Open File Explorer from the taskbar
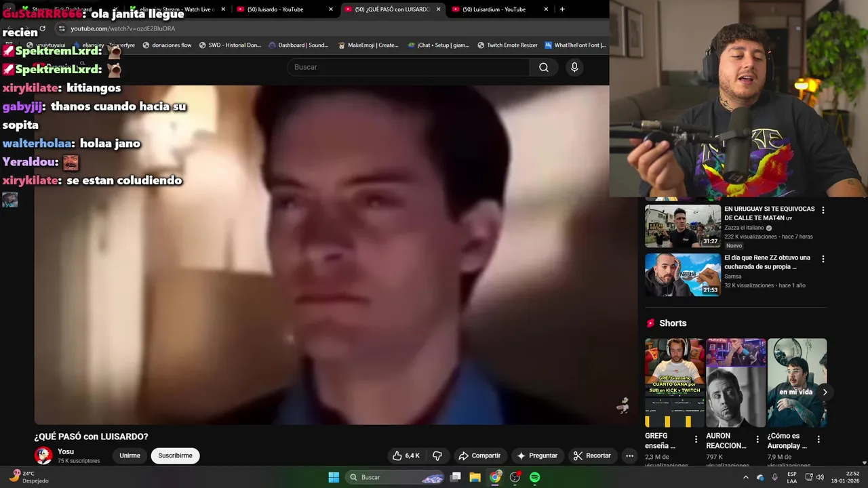Screen dimensions: 868x488 475,477
